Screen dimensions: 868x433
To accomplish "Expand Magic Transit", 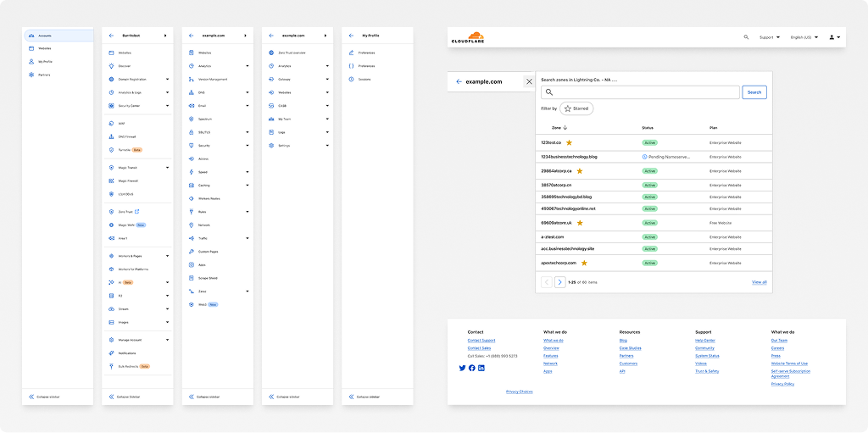I will pos(167,168).
